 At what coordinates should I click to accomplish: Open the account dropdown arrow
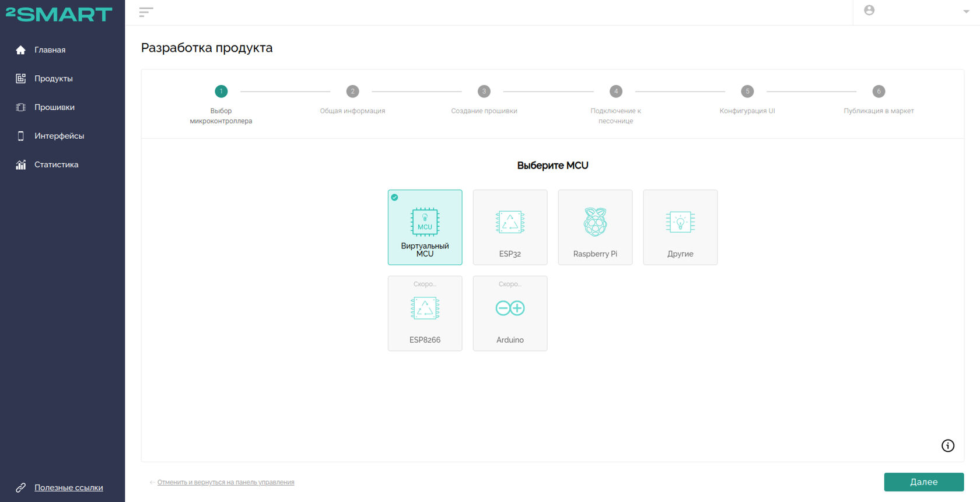(x=966, y=12)
